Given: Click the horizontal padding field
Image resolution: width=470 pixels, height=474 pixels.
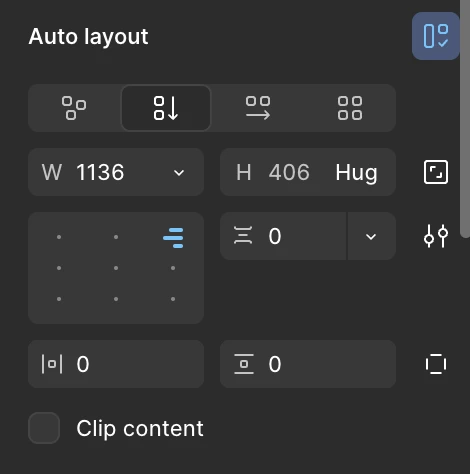Looking at the screenshot, I should point(116,364).
